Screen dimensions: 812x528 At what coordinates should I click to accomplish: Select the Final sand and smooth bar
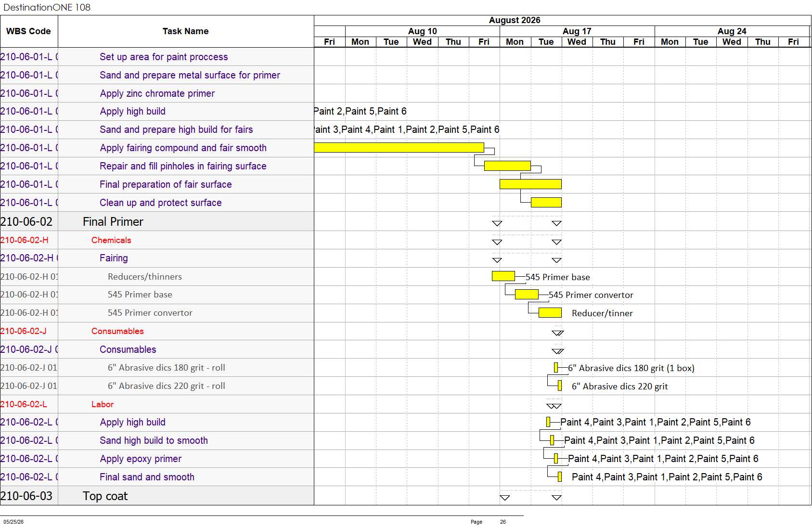pyautogui.click(x=560, y=476)
